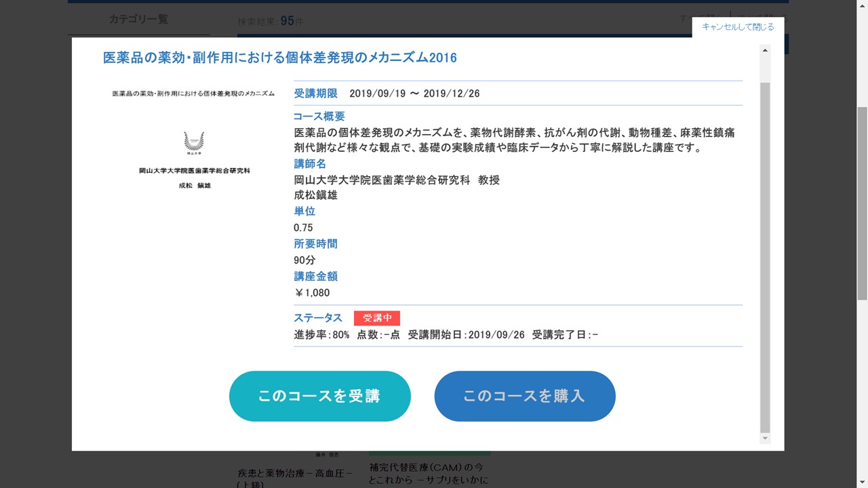This screenshot has width=868, height=488.
Task: Click the course title heading 医薬品の薬効・副作用
Action: point(280,58)
